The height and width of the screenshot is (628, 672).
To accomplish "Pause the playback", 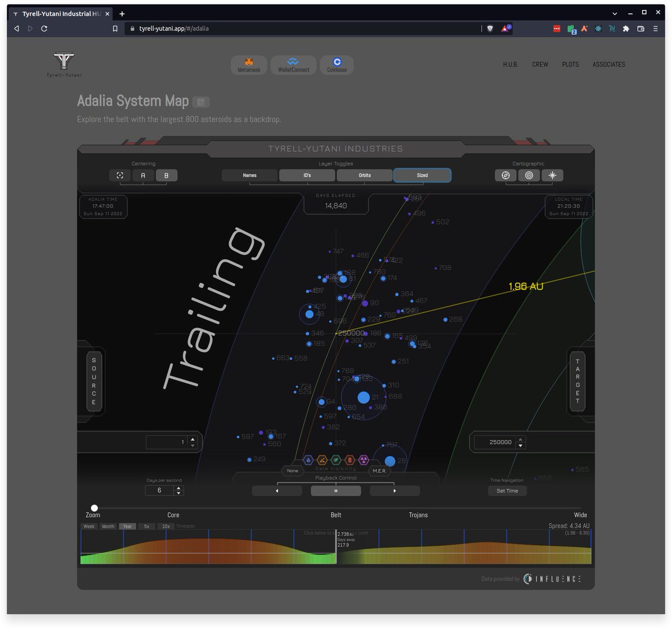I will pyautogui.click(x=336, y=491).
